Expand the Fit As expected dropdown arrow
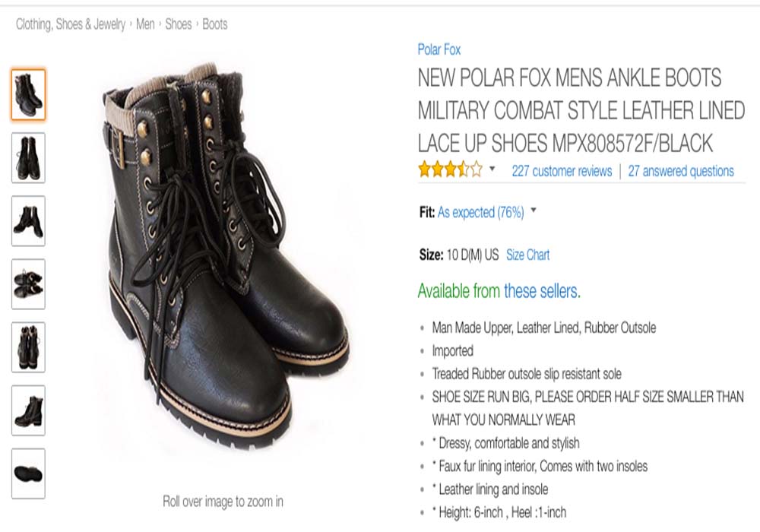Viewport: 760px width, 532px height. tap(534, 211)
